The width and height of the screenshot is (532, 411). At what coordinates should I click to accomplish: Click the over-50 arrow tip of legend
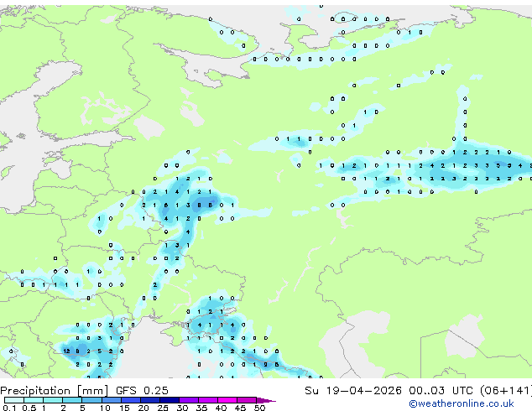(266, 400)
